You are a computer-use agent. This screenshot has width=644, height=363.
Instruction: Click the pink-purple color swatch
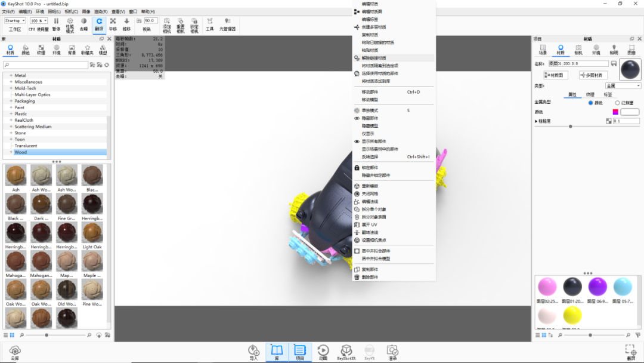pos(615,112)
